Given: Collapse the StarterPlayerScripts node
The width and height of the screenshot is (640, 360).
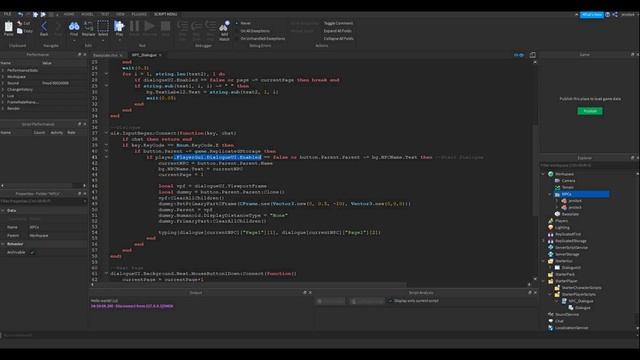Looking at the screenshot, I should click(x=550, y=294).
